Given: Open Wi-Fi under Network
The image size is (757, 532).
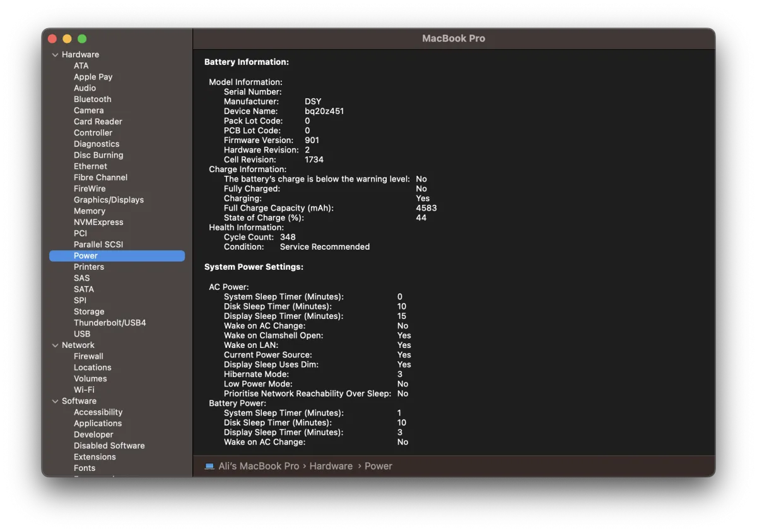Looking at the screenshot, I should coord(84,390).
